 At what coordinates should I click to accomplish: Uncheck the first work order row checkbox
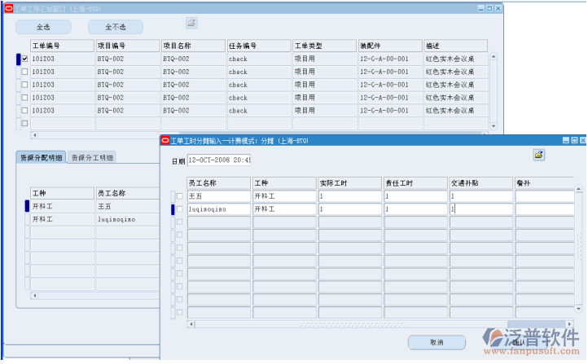pos(24,59)
